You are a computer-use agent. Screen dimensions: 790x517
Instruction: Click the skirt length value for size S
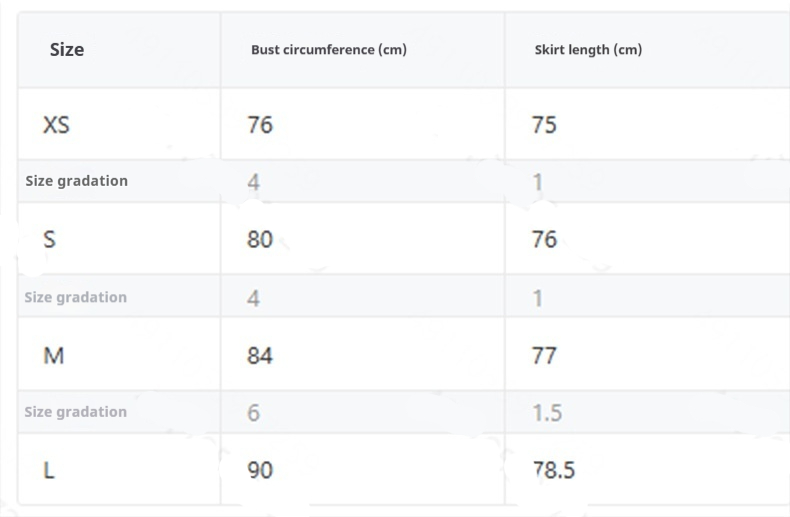(544, 239)
